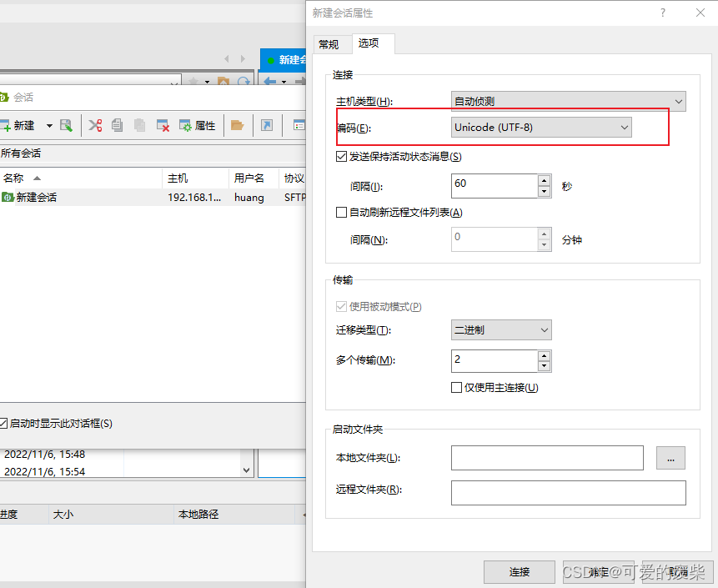Switch to the 常规 tab
This screenshot has width=718, height=588.
point(329,44)
